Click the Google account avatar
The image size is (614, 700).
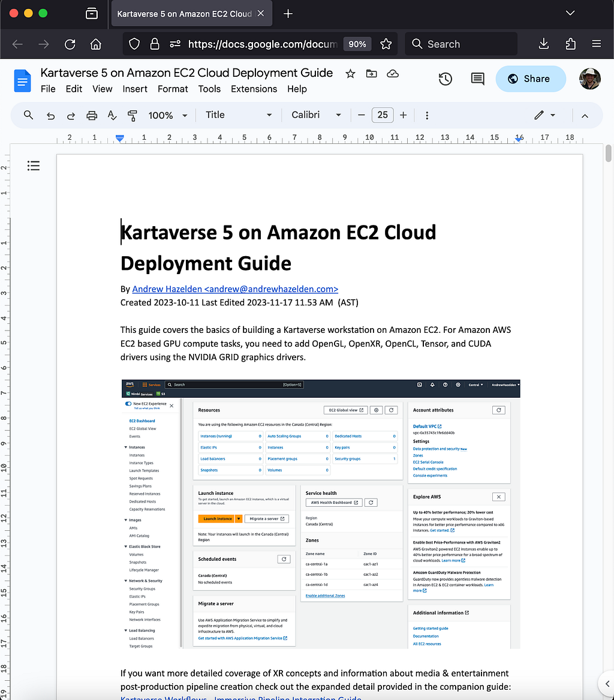coord(590,79)
